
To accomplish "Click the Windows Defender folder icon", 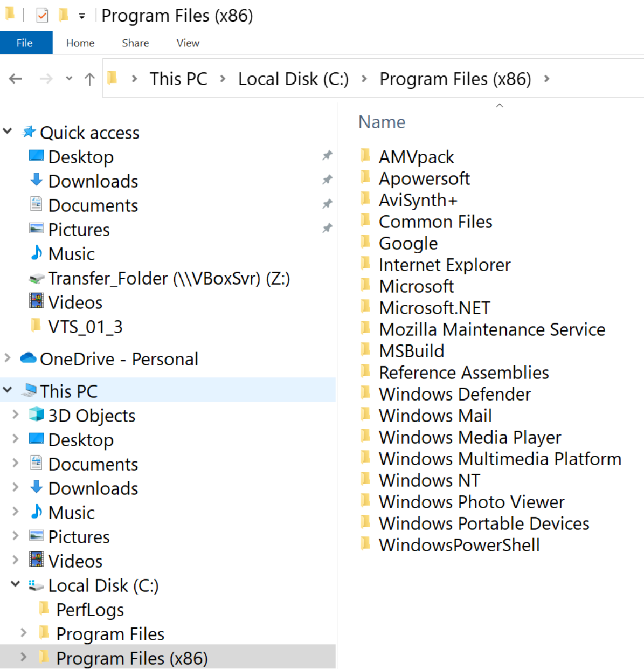I will [365, 393].
